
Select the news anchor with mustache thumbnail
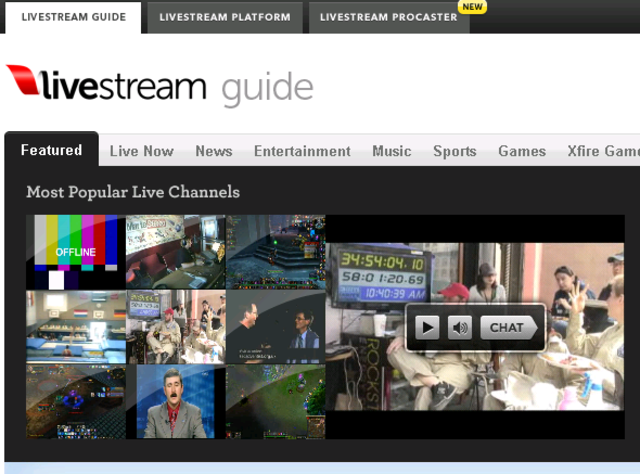[x=176, y=402]
